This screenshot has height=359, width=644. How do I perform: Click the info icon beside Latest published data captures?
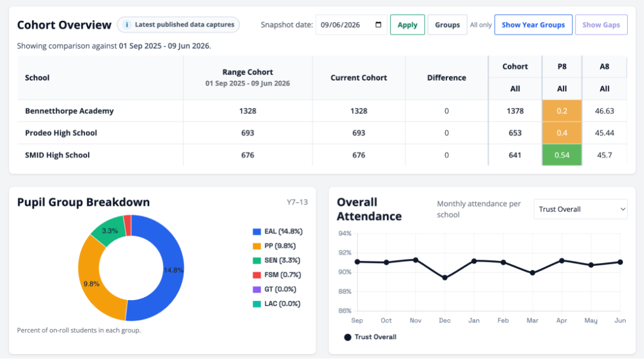[127, 25]
